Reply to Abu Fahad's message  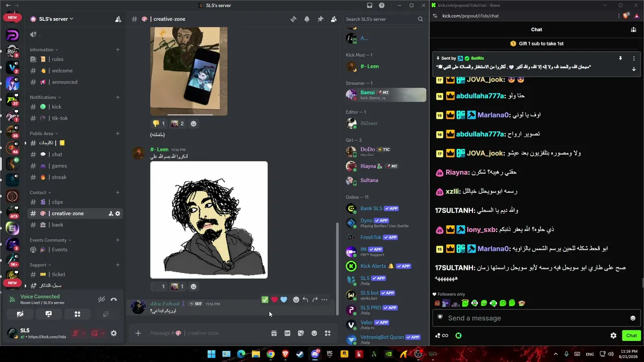pos(305,300)
